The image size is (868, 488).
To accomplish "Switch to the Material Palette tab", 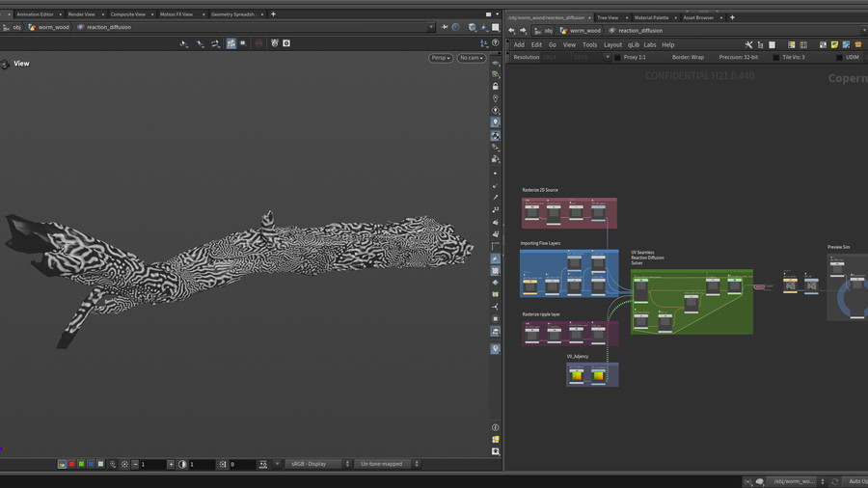I will [x=651, y=17].
